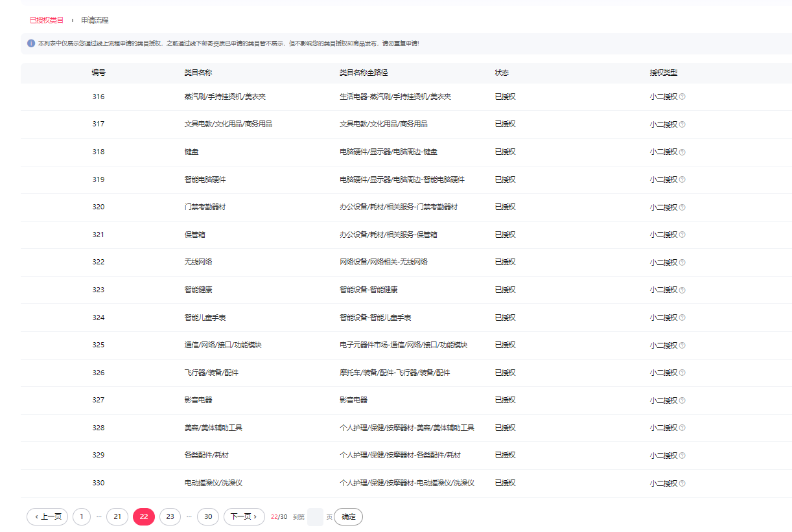Jump to last page 30
The height and width of the screenshot is (532, 792).
[x=208, y=516]
